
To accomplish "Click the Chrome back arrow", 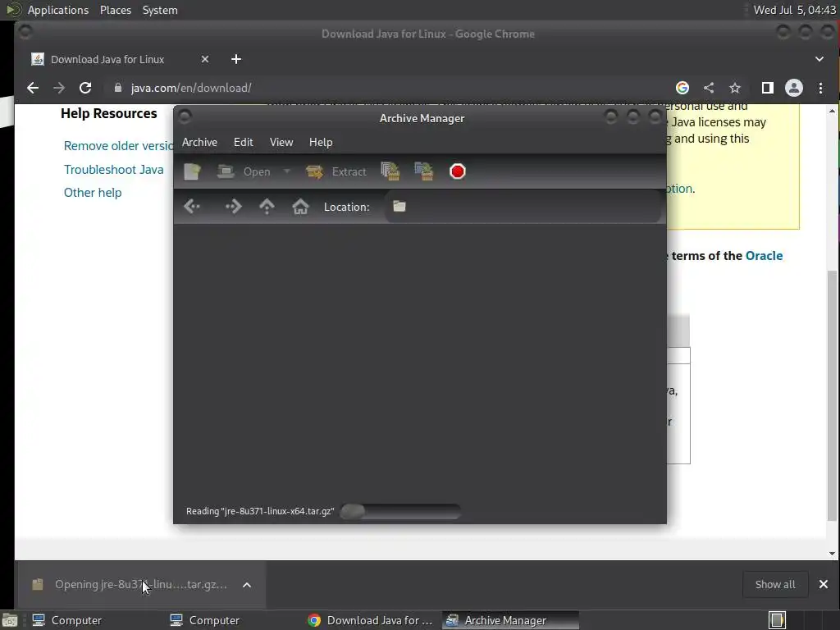I will coord(33,88).
